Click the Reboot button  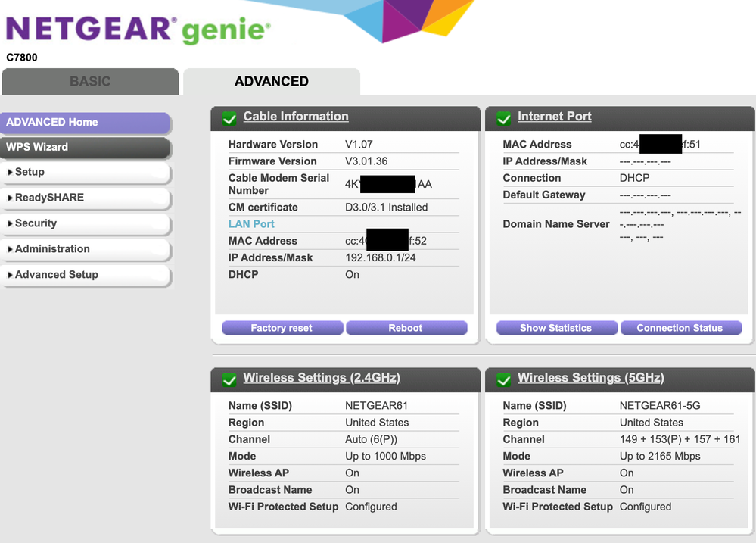pyautogui.click(x=406, y=328)
